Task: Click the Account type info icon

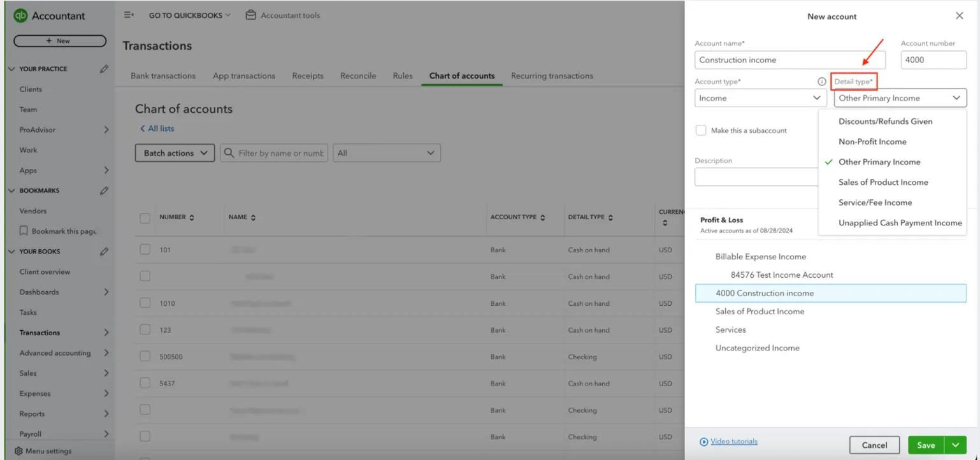Action: pyautogui.click(x=822, y=82)
